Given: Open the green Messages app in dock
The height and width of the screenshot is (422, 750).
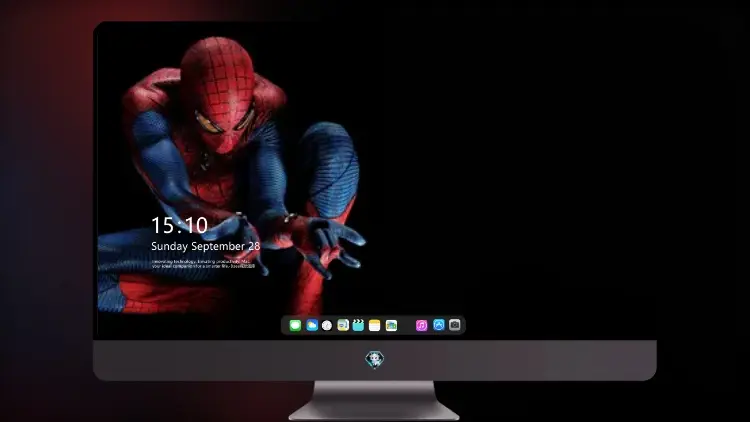Looking at the screenshot, I should point(295,325).
